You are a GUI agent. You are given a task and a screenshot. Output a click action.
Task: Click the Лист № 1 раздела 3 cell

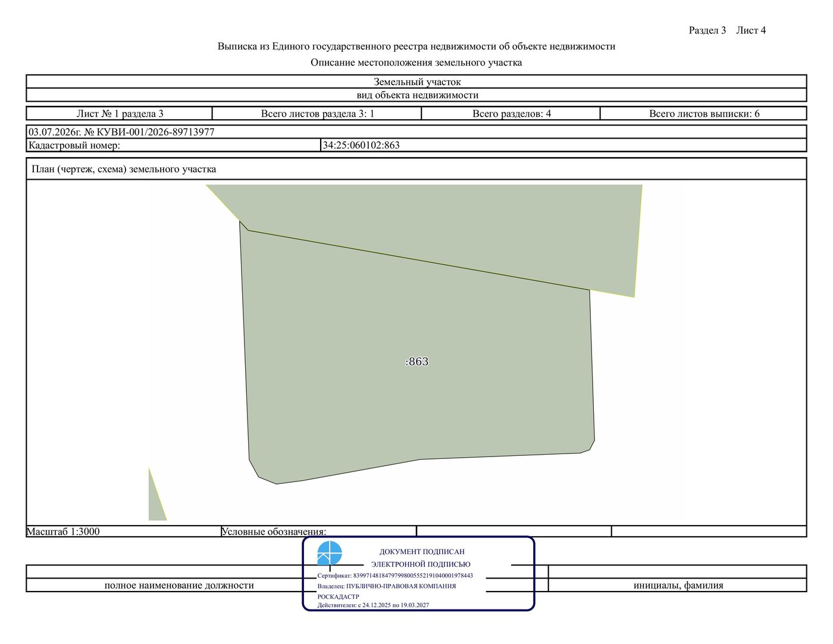pos(120,114)
